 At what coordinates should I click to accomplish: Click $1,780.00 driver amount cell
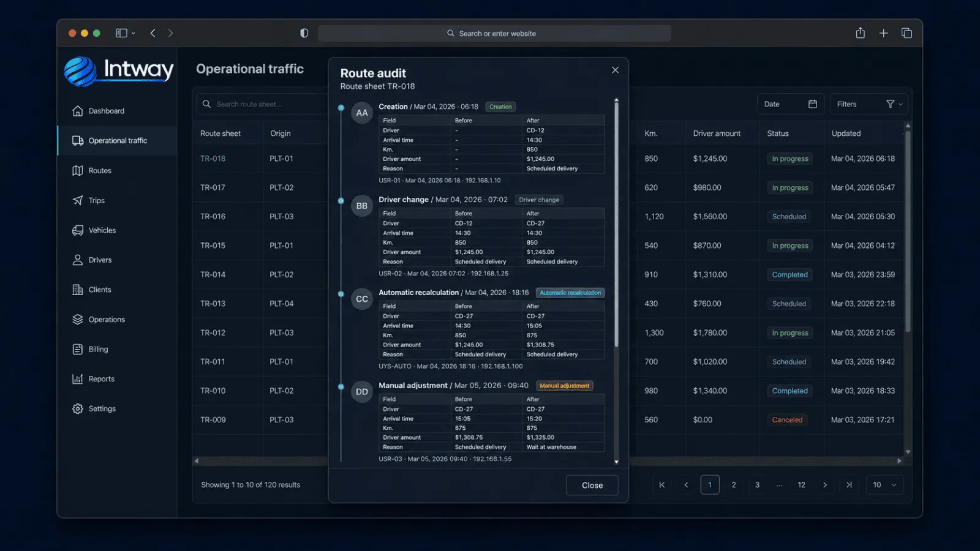(710, 333)
